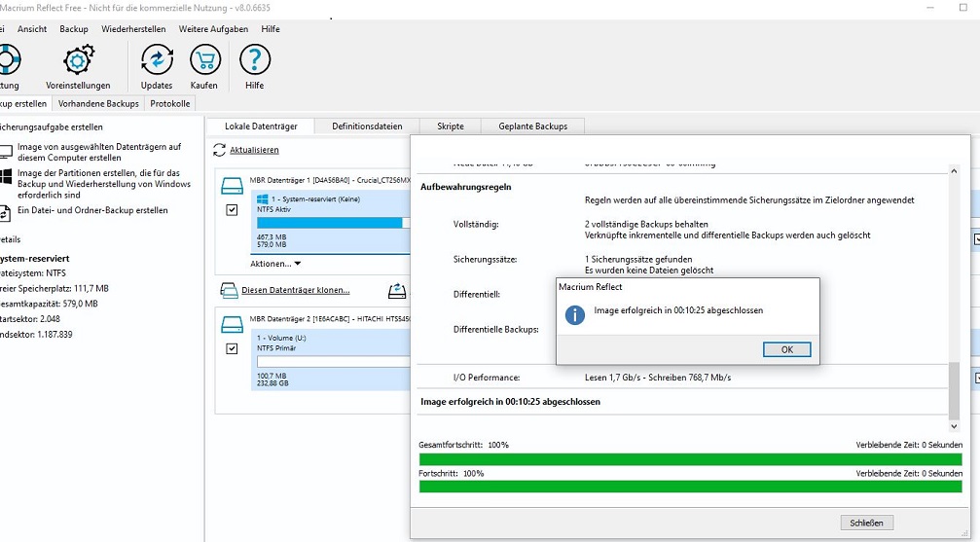Click the Fortschritt green progress bar

tap(691, 487)
